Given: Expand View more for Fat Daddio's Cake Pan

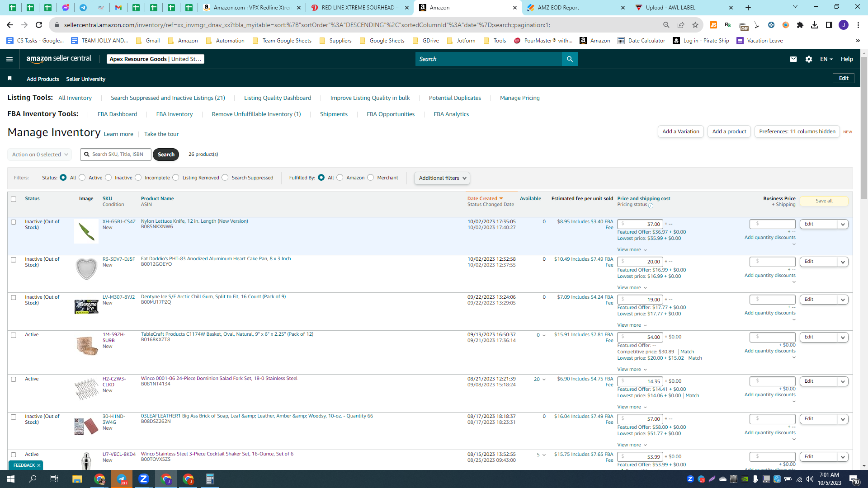Looking at the screenshot, I should click(632, 288).
